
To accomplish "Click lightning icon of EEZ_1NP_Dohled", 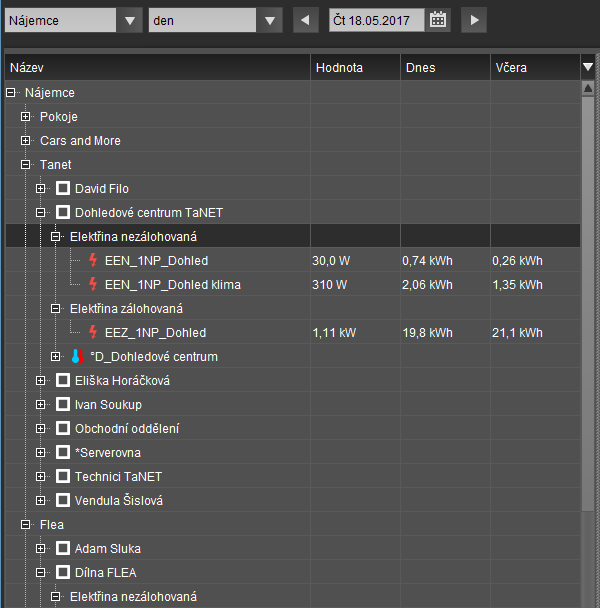I will [94, 333].
